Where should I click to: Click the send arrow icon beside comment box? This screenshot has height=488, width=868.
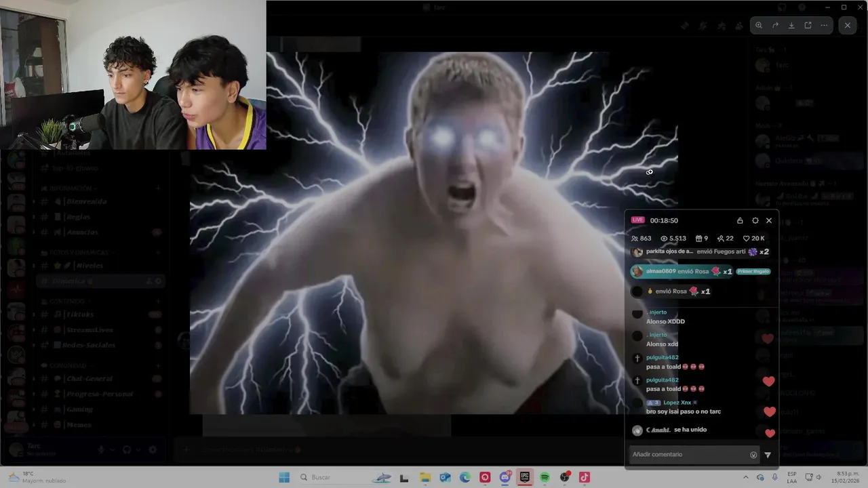(768, 455)
